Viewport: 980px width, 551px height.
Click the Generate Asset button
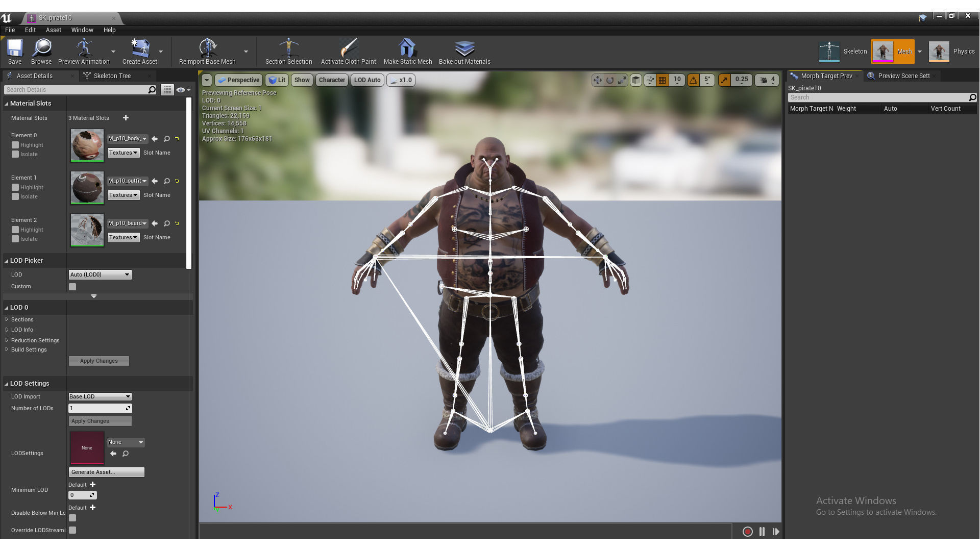pyautogui.click(x=106, y=472)
